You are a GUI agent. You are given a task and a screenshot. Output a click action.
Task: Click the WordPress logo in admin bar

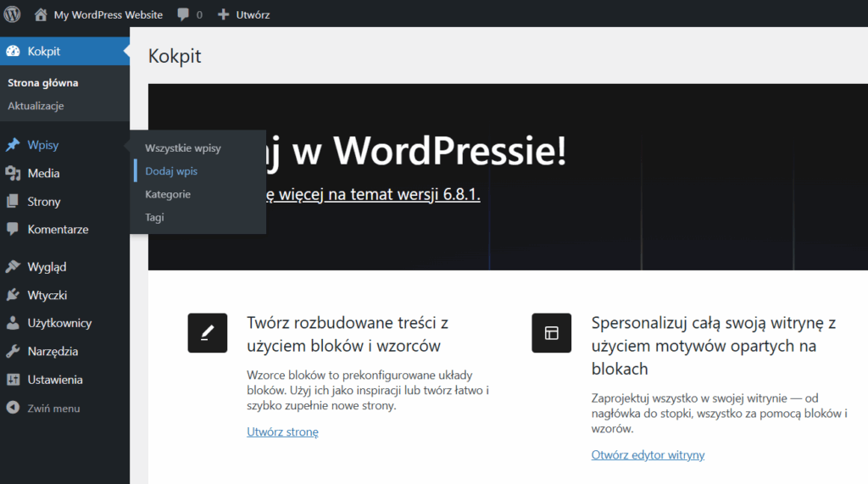(x=12, y=14)
